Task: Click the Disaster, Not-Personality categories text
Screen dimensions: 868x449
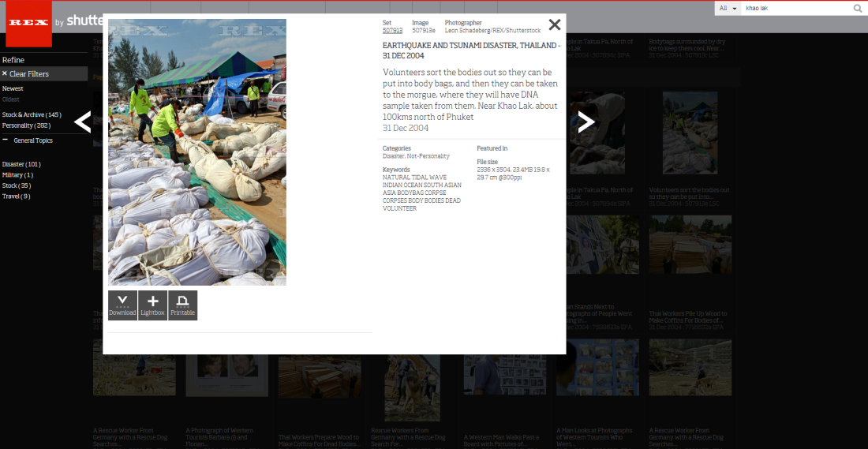Action: click(416, 156)
